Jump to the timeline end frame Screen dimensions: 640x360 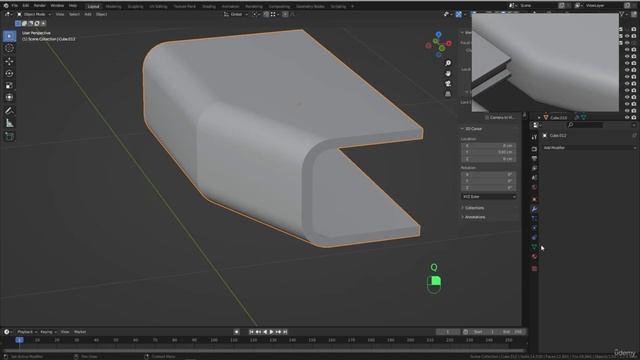pos(285,332)
